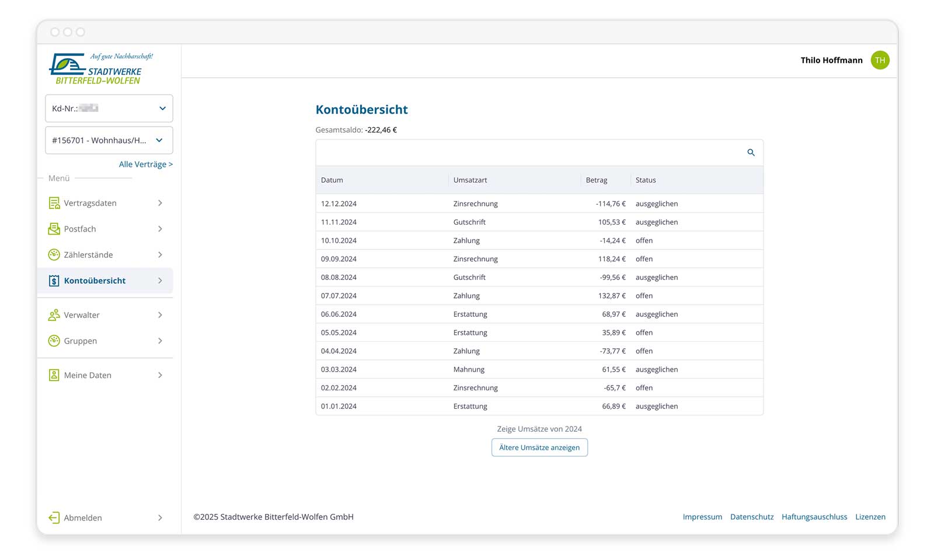Open the TH user avatar

(x=880, y=60)
